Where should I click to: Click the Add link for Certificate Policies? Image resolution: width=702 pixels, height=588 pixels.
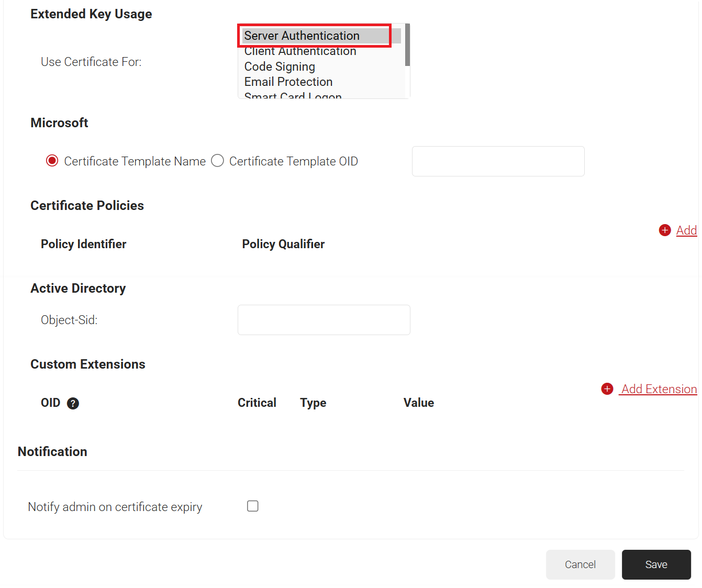686,230
